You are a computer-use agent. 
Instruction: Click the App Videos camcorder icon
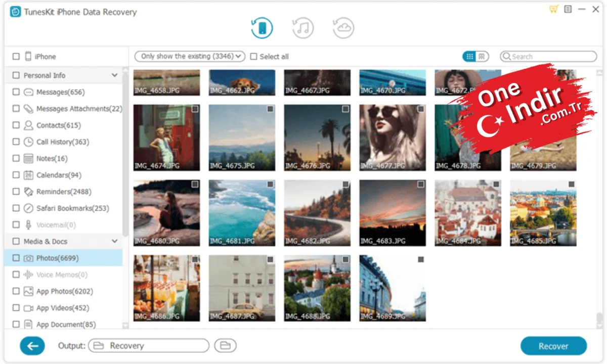(29, 308)
